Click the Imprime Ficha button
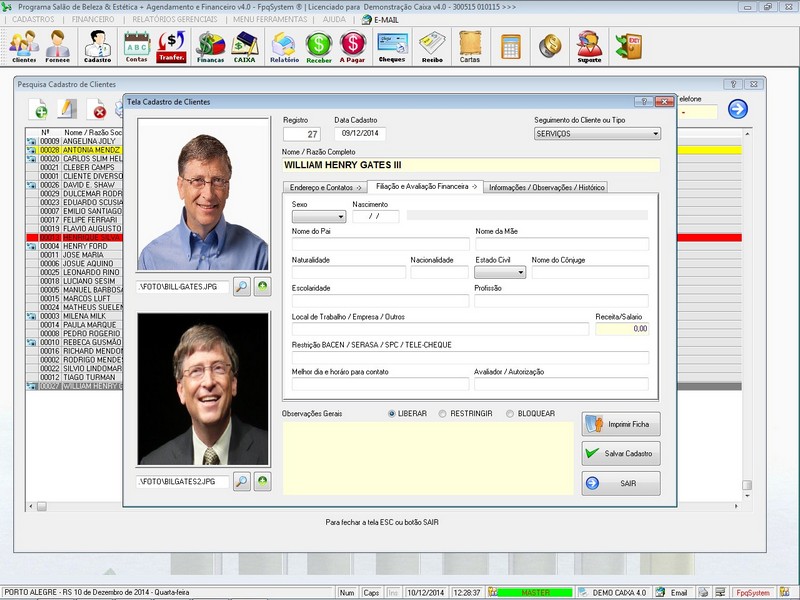Viewport: 800px width, 600px height. point(621,424)
